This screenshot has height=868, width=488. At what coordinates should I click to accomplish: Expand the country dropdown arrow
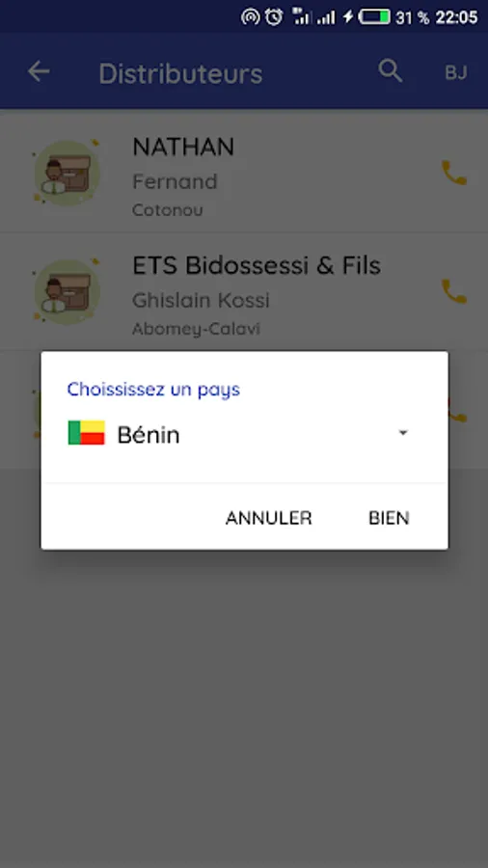click(x=403, y=433)
